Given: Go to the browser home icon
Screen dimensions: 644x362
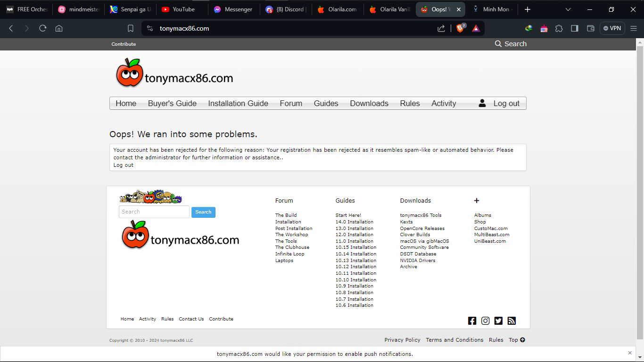Looking at the screenshot, I should click(59, 28).
